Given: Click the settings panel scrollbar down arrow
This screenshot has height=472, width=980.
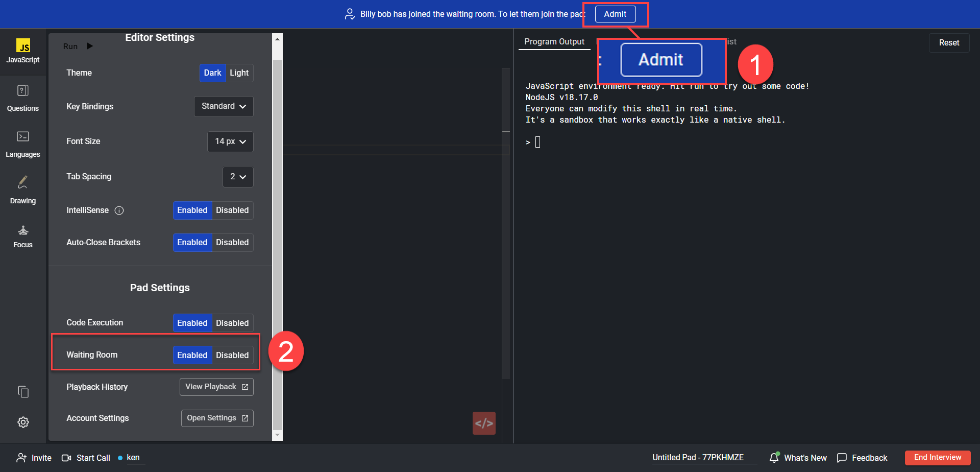Looking at the screenshot, I should (277, 435).
